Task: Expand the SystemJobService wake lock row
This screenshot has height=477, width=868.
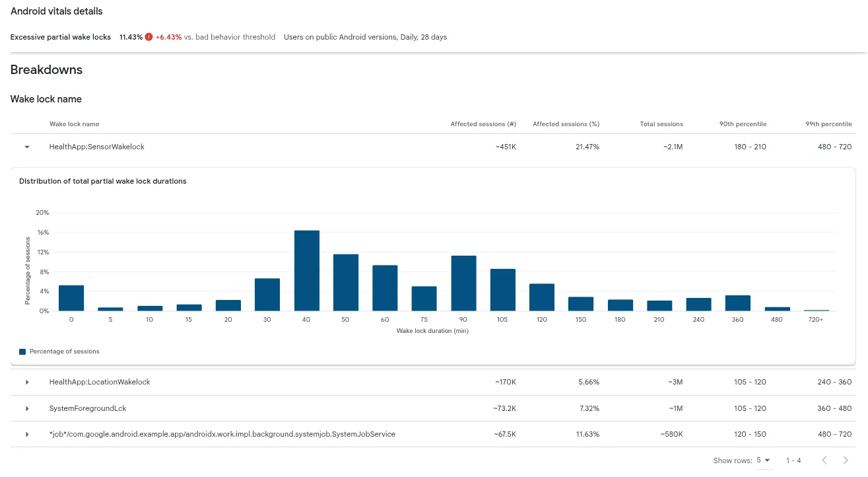Action: pyautogui.click(x=27, y=435)
